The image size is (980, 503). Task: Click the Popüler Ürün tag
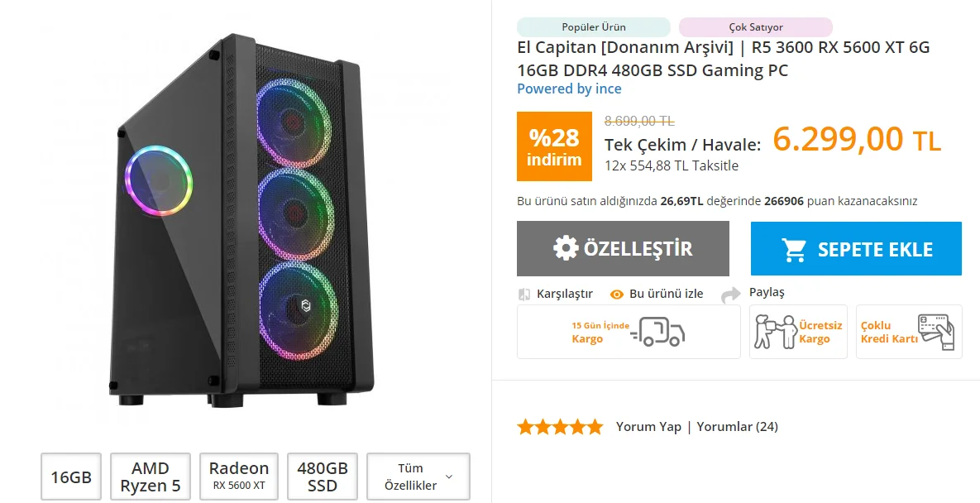pyautogui.click(x=593, y=27)
